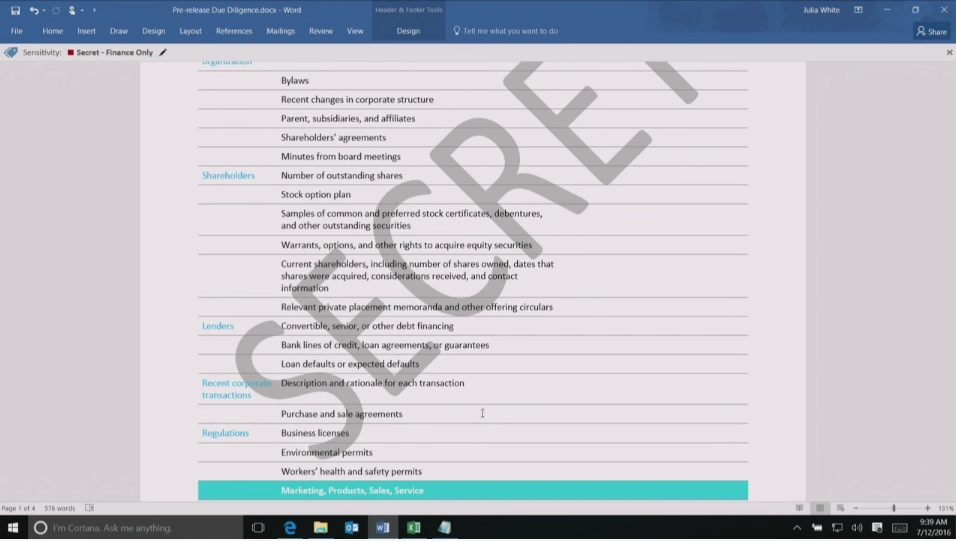Click the Ribbon Display Options icon
Image resolution: width=956 pixels, height=541 pixels.
[858, 10]
